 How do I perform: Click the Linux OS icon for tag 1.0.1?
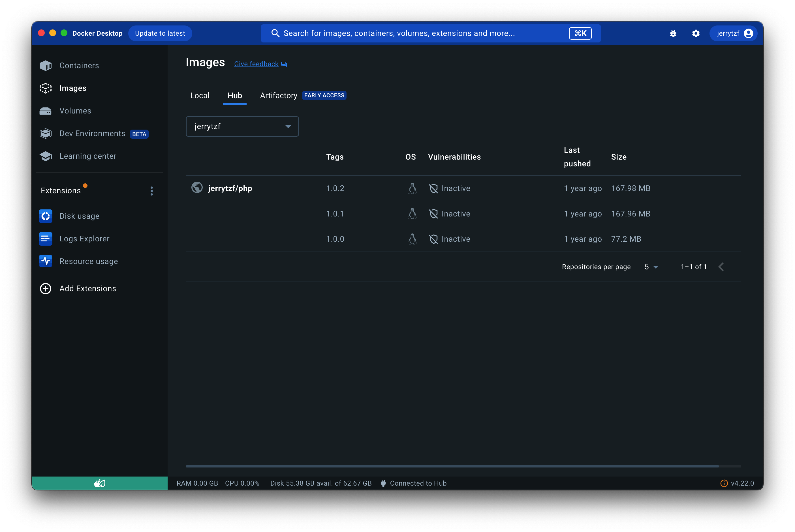pyautogui.click(x=412, y=214)
